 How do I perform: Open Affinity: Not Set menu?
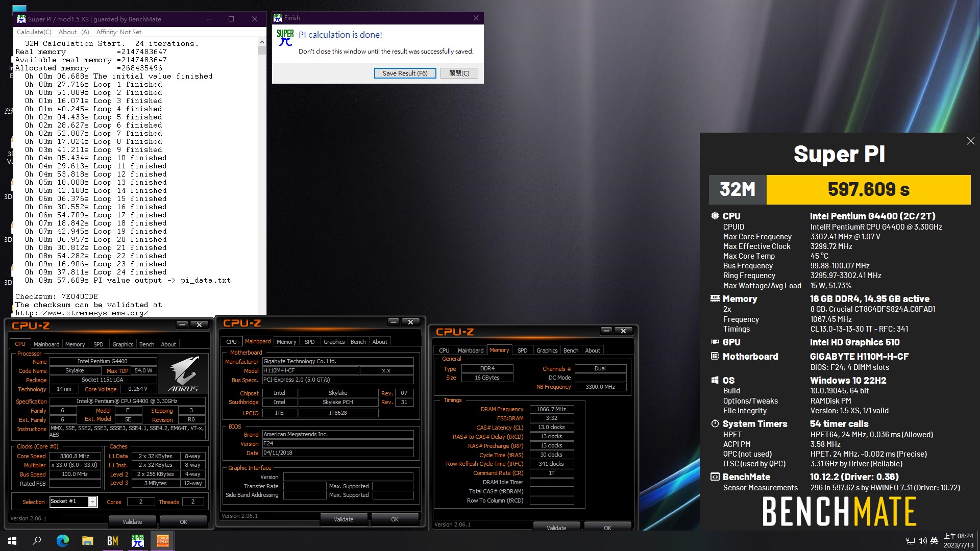[x=119, y=32]
